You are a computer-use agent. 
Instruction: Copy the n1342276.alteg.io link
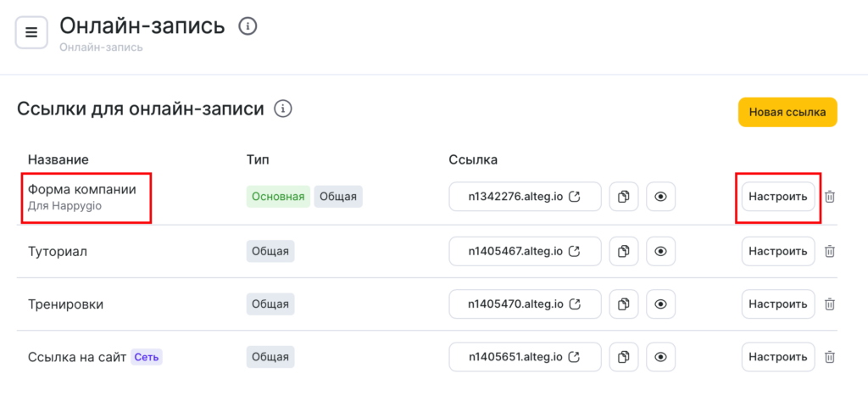coord(624,197)
